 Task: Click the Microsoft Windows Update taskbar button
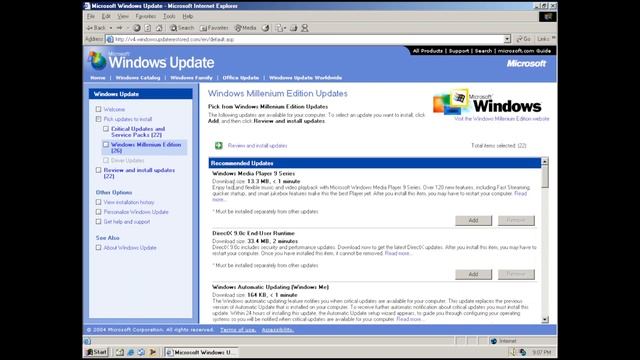click(x=201, y=352)
